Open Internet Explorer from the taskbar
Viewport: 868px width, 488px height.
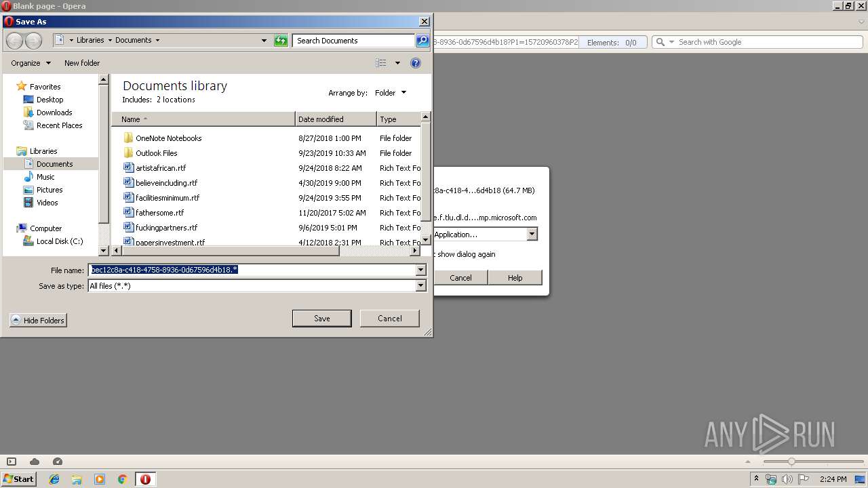(x=54, y=479)
